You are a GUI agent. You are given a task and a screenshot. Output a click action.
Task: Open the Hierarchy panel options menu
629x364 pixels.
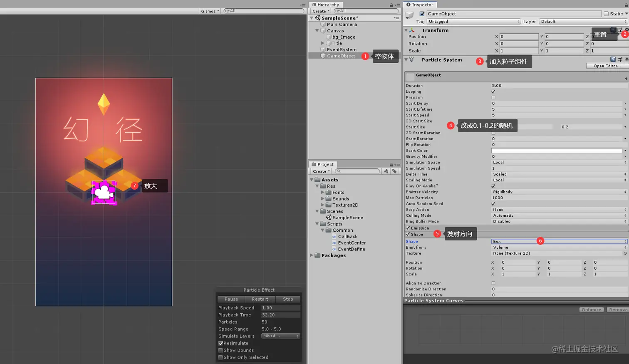tap(398, 5)
